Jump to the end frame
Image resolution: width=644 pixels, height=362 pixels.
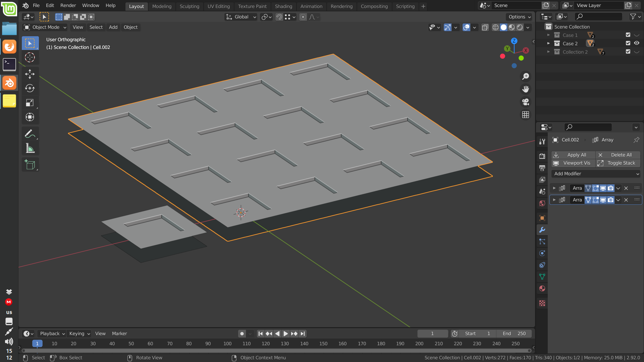[303, 334]
